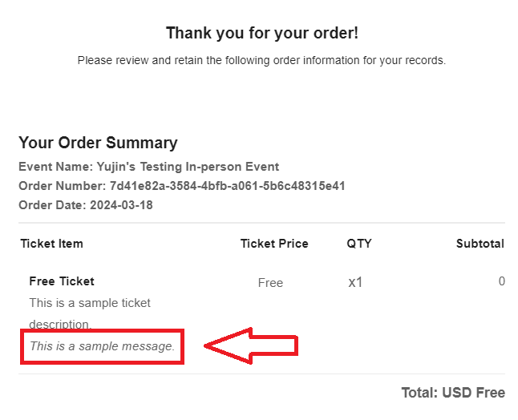The height and width of the screenshot is (420, 518).
Task: Click the Free Ticket item name
Action: coord(62,281)
